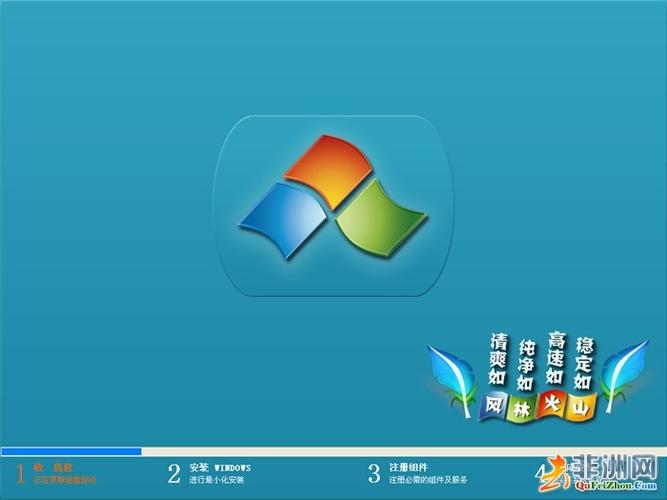Click the "进行最小化安装" description

217,480
